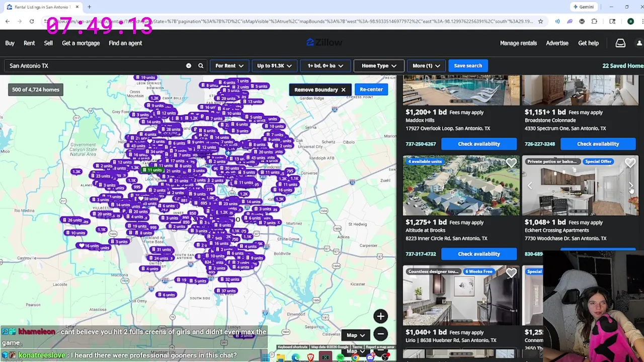Show next photo of Eckhert Crossing Apartments

pos(631,186)
